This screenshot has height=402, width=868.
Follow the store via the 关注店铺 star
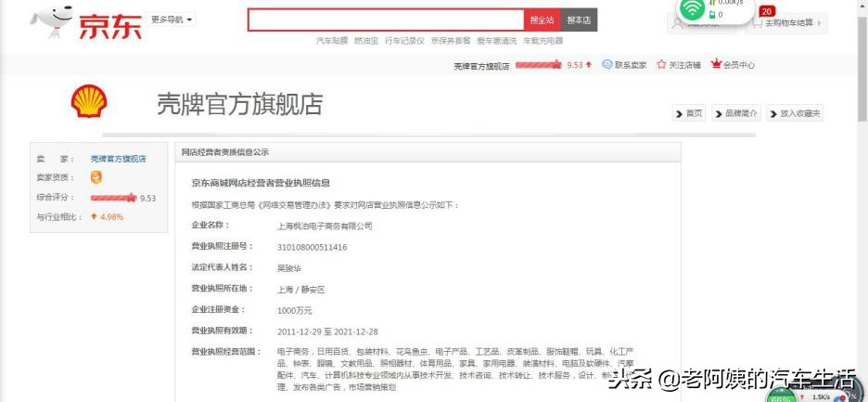661,64
